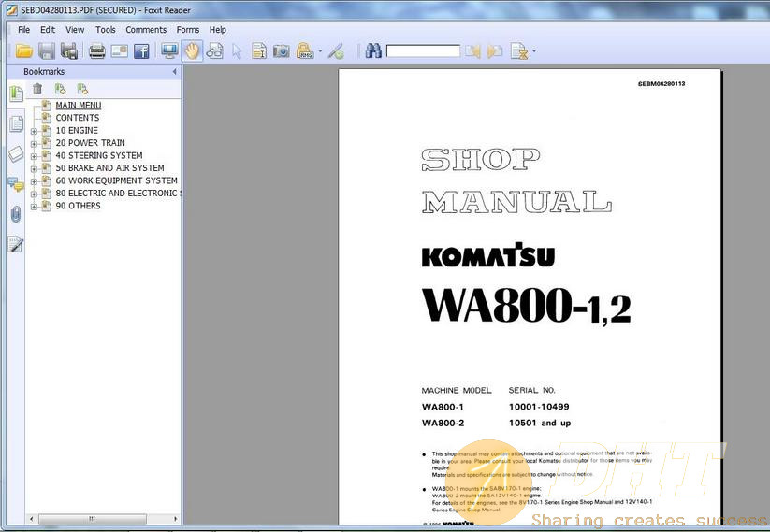
Task: Click the glasses Read Mode icon
Action: coord(214,50)
